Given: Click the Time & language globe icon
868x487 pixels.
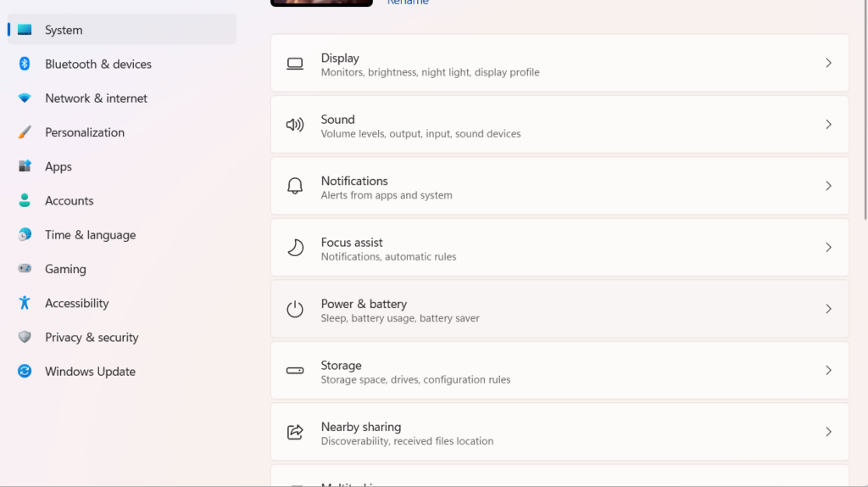Looking at the screenshot, I should pyautogui.click(x=25, y=234).
